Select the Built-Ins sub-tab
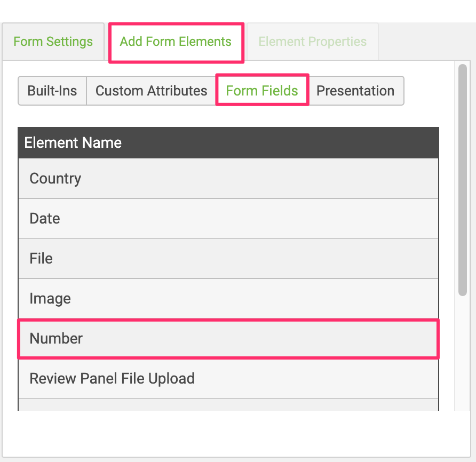This screenshot has width=476, height=462. click(x=52, y=91)
